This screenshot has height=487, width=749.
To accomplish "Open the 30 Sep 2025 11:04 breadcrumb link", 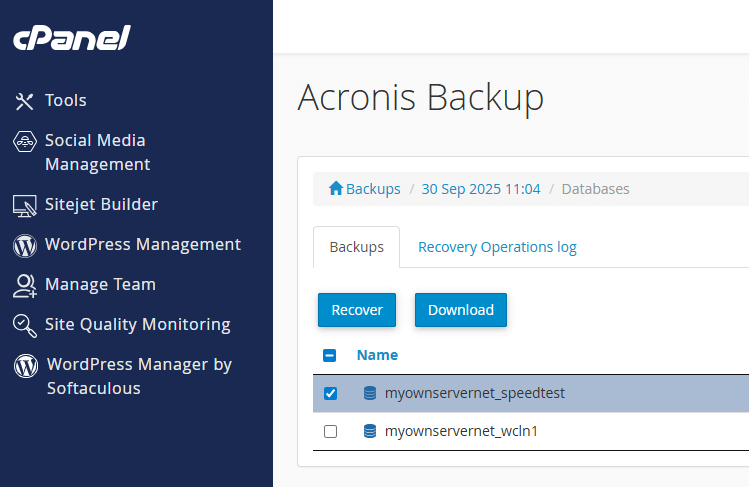I will coord(481,189).
